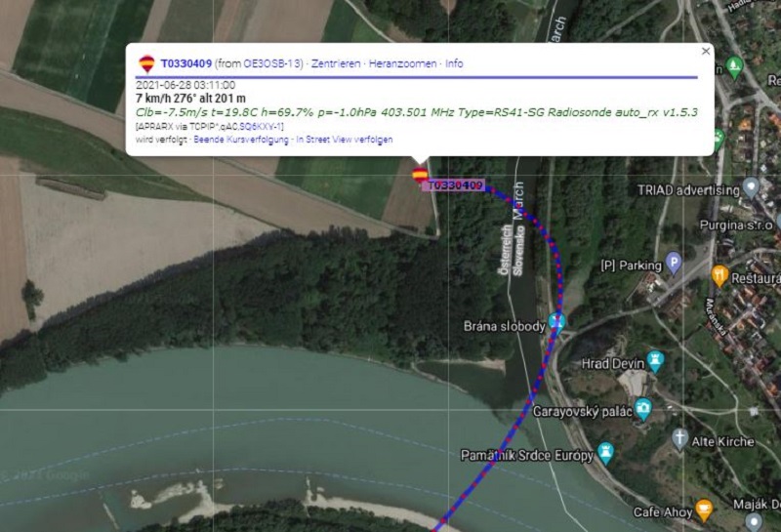Open the Parking P marker
This screenshot has height=532, width=781.
[674, 263]
